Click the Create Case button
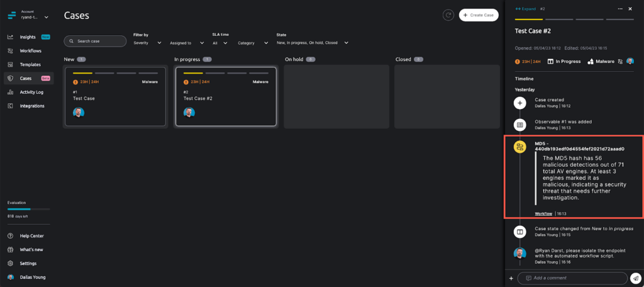The image size is (644, 287). (479, 15)
